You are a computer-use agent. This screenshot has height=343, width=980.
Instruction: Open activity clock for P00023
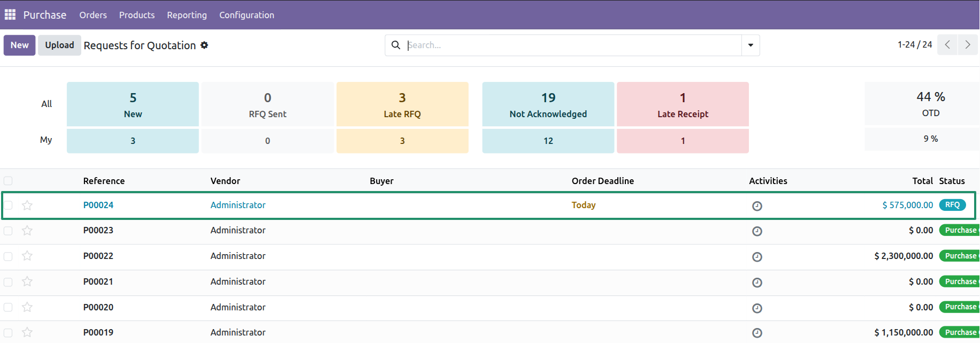[757, 231]
